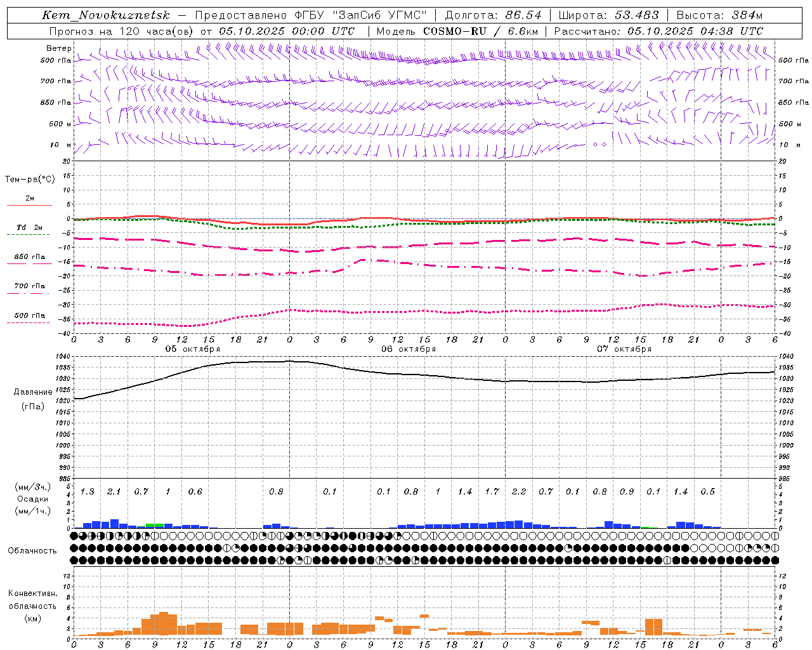Click the 'Конвективн.' convective cloud label

pos(32,594)
